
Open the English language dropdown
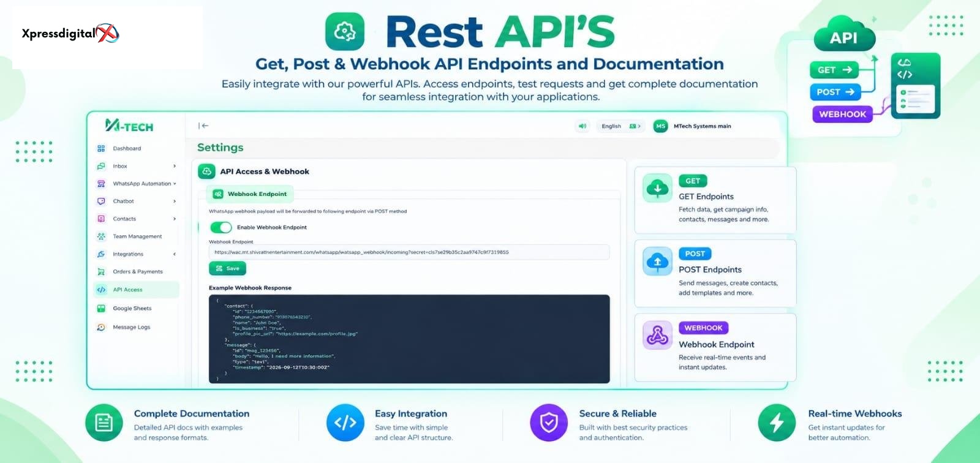620,126
